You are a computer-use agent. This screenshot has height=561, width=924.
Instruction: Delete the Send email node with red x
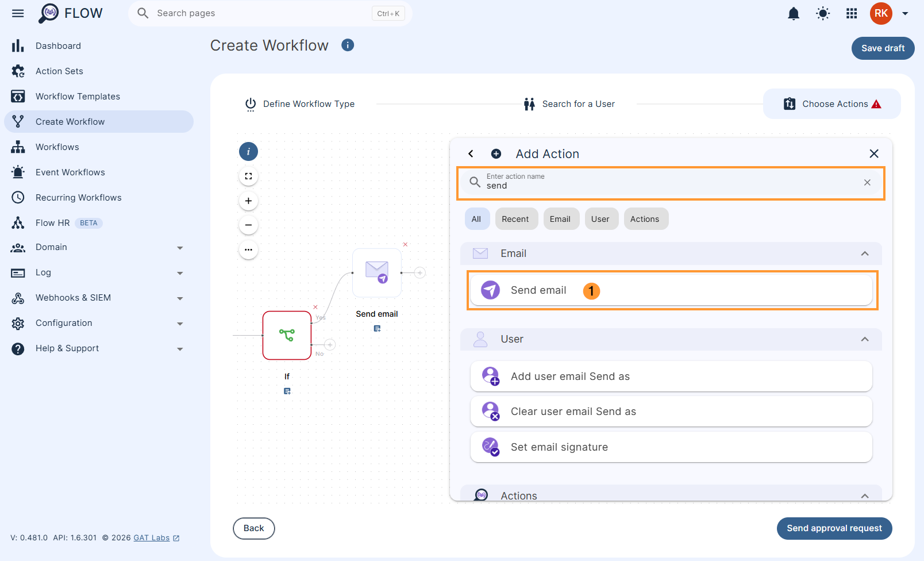point(405,245)
